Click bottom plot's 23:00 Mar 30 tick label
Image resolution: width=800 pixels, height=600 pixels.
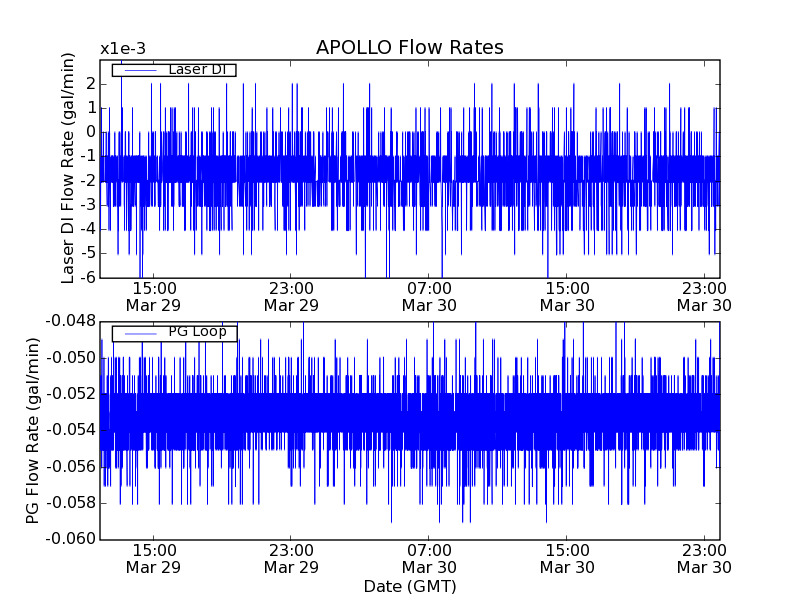(704, 558)
